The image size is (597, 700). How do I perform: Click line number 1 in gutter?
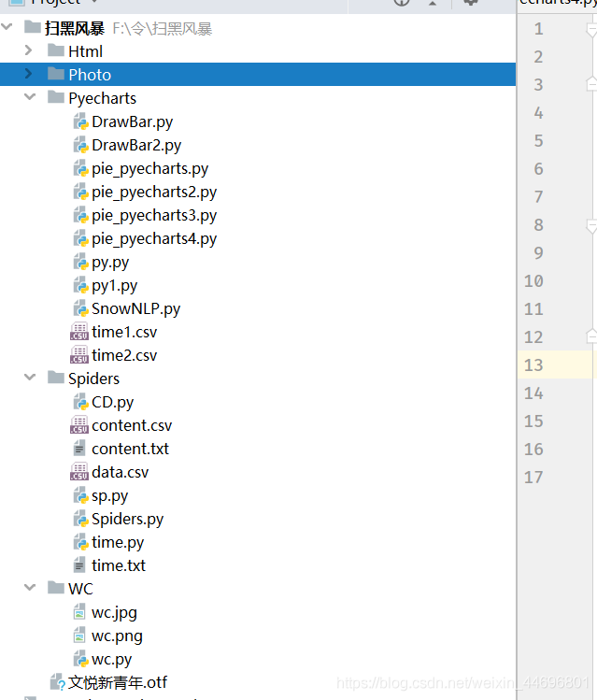coord(538,29)
